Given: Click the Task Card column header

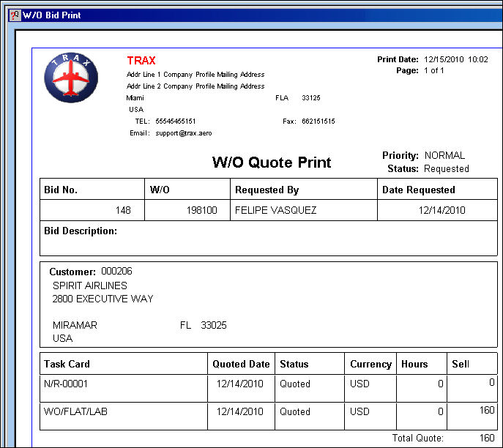Looking at the screenshot, I should [x=67, y=364].
